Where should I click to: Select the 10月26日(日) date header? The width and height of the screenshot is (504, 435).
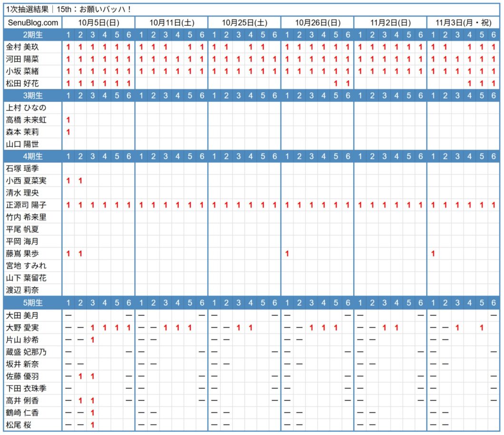(318, 23)
